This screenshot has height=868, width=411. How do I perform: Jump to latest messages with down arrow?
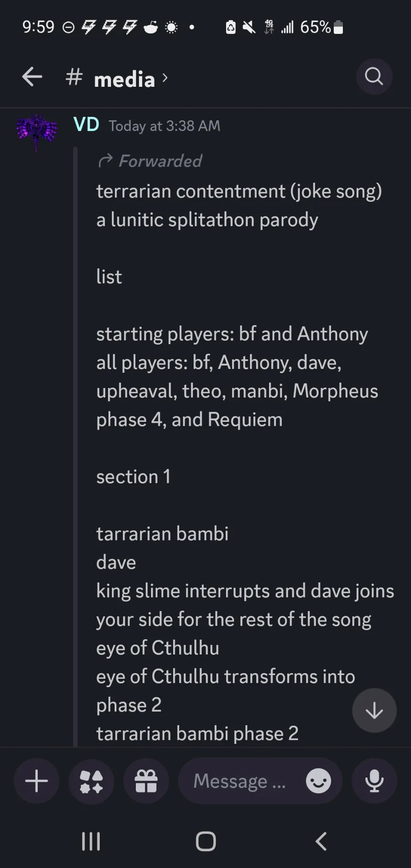click(x=374, y=710)
